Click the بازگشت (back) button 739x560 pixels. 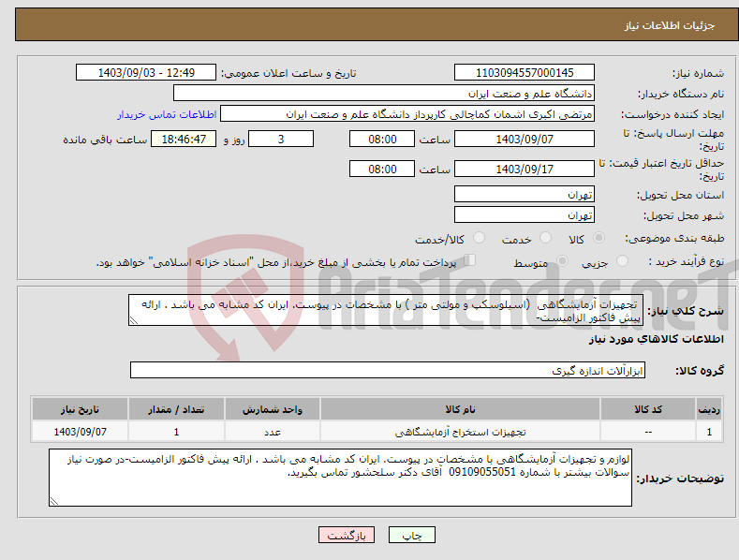347,535
